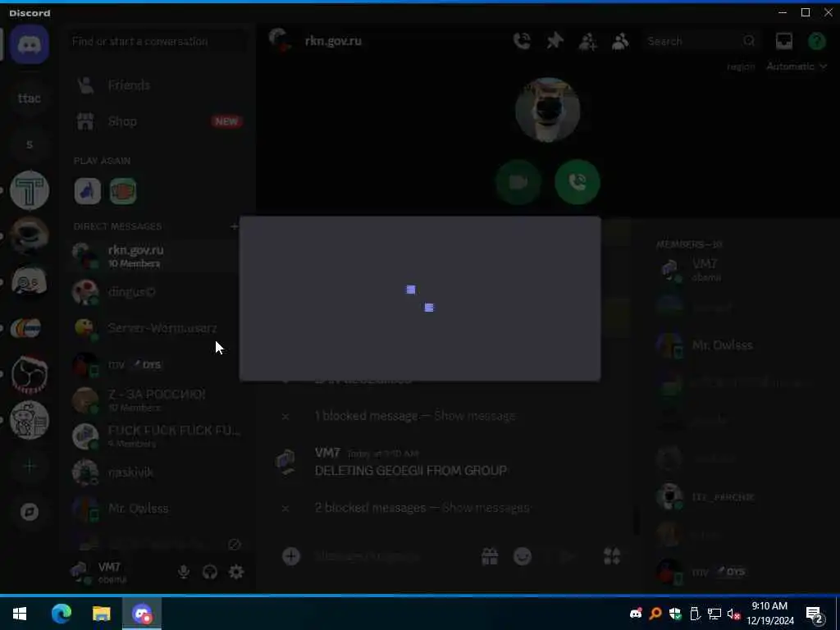Open attachment plus button
Viewport: 840px width, 630px height.
[291, 556]
